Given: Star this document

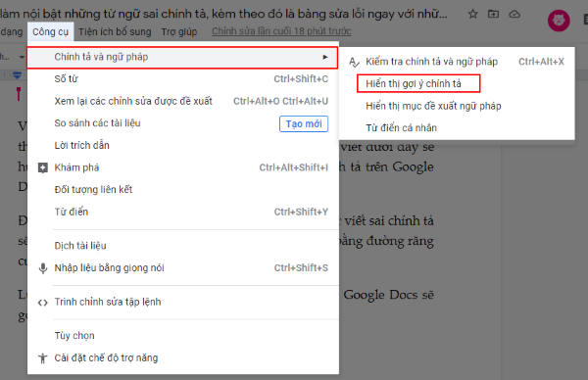Looking at the screenshot, I should tap(473, 15).
